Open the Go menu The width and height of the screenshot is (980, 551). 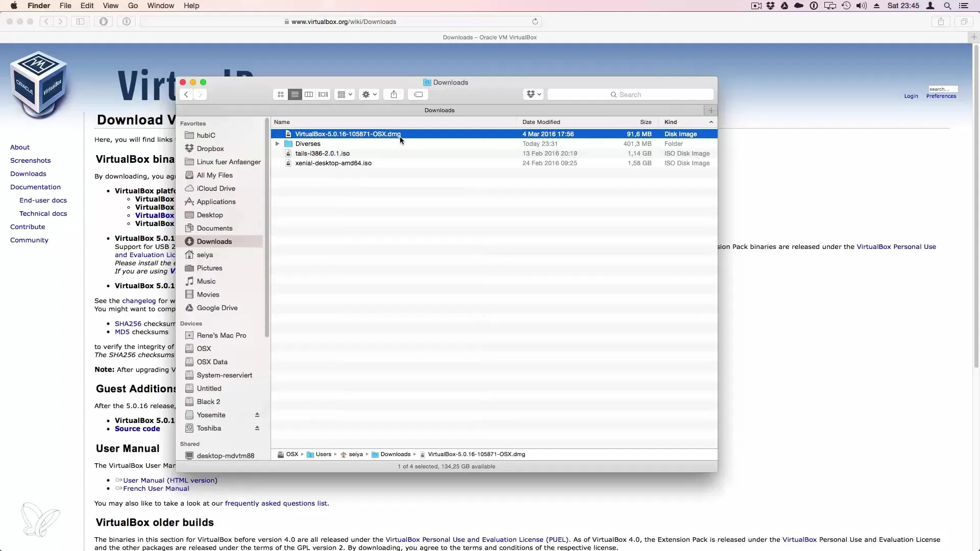tap(133, 6)
